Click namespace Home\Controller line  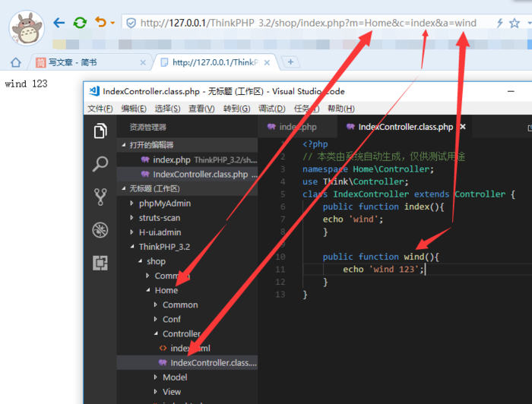coord(368,169)
